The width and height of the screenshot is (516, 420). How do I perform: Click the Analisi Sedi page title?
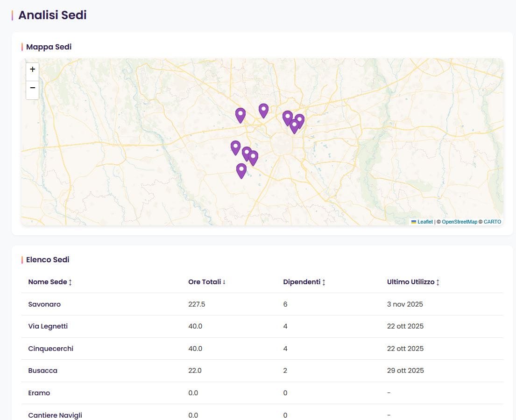[52, 15]
